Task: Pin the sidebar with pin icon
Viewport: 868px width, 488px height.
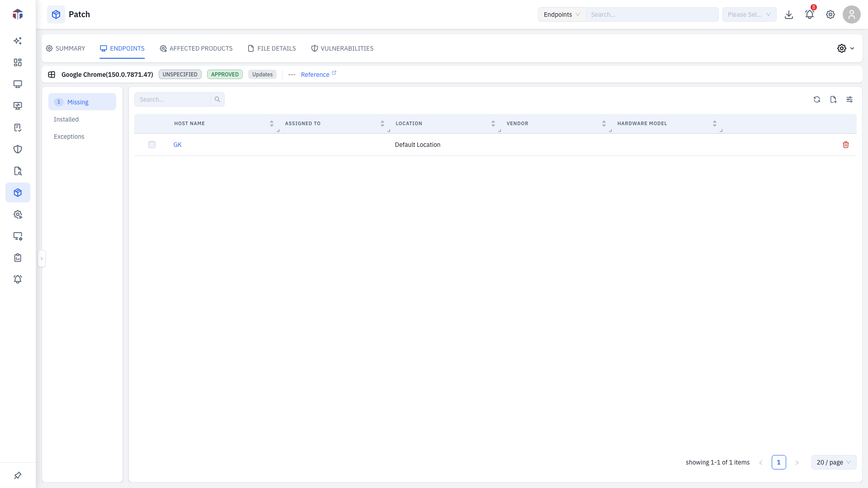Action: pyautogui.click(x=18, y=475)
